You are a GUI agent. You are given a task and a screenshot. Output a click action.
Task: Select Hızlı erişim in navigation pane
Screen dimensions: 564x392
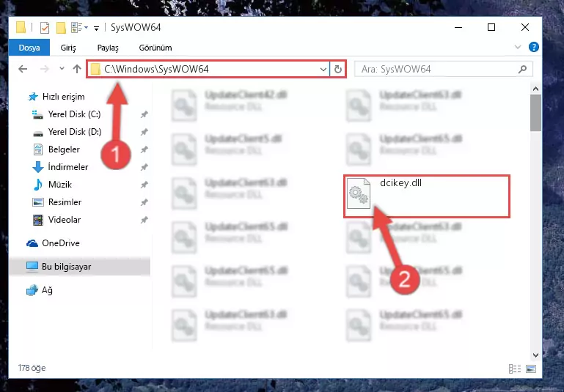pyautogui.click(x=56, y=97)
